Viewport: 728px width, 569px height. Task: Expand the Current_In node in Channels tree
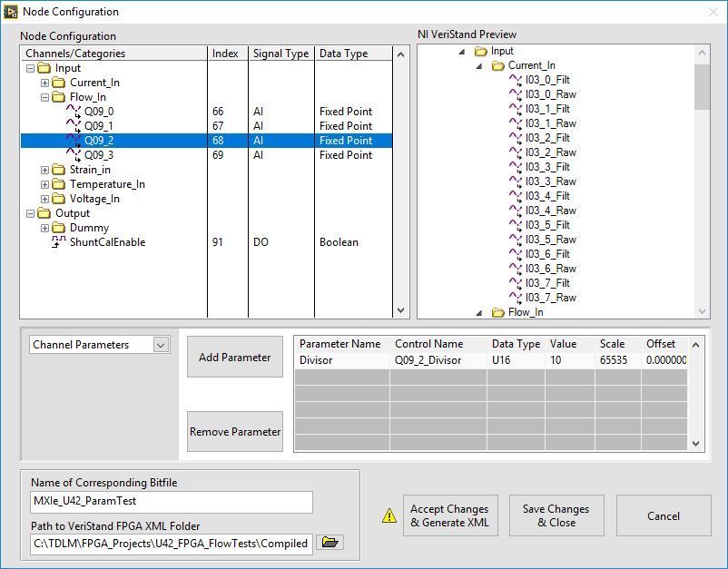point(44,83)
